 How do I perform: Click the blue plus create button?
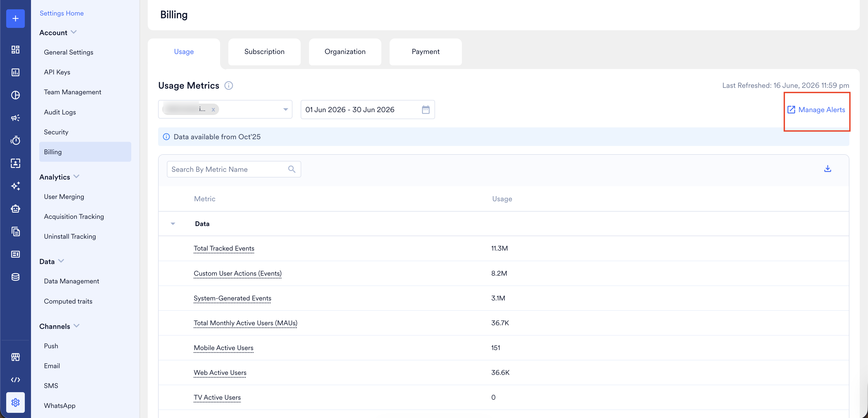point(16,19)
